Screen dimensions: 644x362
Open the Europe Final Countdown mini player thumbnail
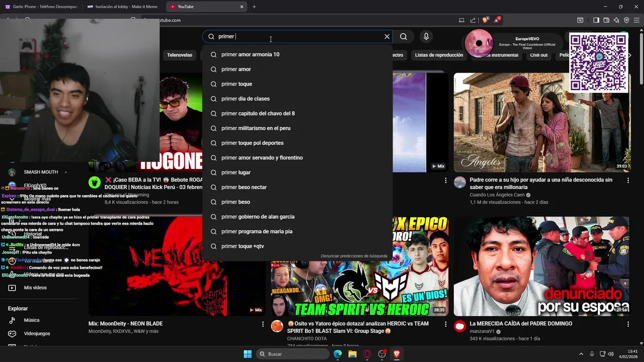click(x=478, y=43)
